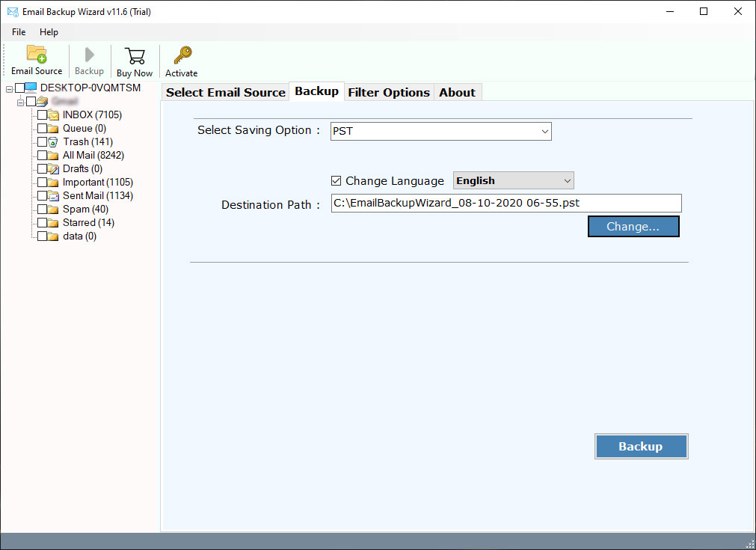Select the Spam (40) label
The image size is (756, 550).
click(x=85, y=210)
